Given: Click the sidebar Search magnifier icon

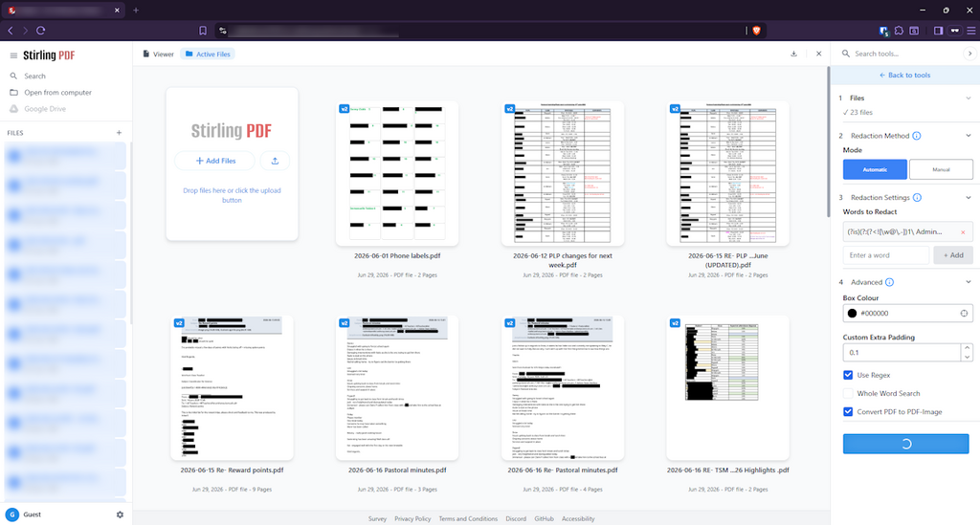Looking at the screenshot, I should click(x=13, y=76).
